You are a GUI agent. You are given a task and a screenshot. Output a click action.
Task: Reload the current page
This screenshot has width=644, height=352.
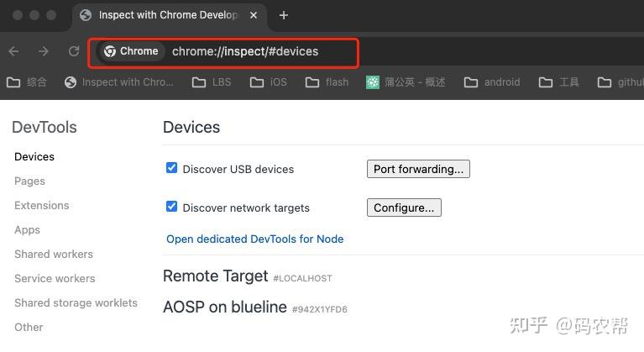73,52
